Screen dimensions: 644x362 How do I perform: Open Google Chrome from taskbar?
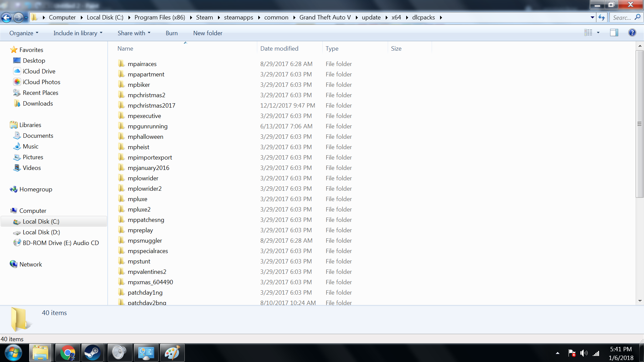[x=67, y=353]
